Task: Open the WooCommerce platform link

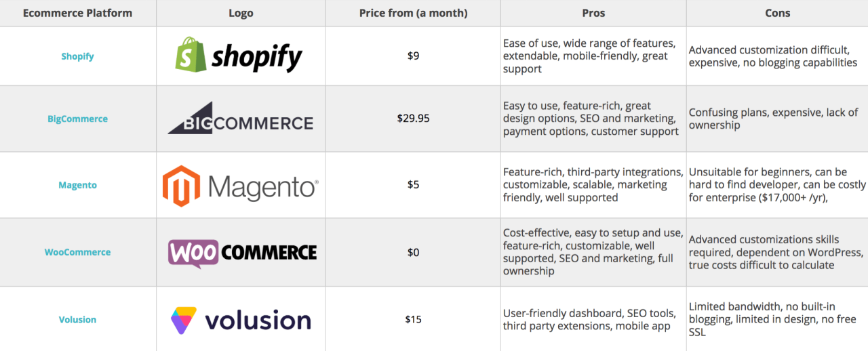Action: [77, 252]
